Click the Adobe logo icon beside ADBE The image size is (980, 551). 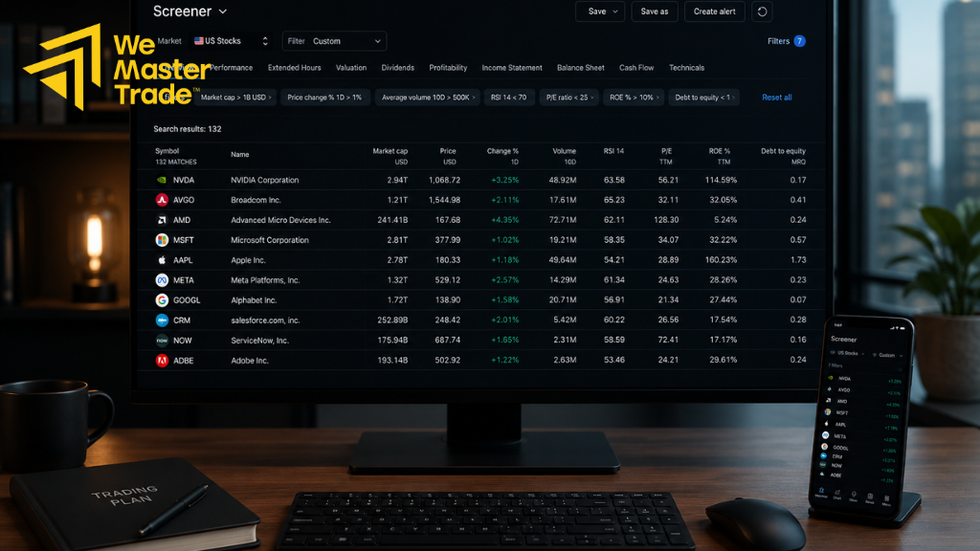[x=162, y=361]
